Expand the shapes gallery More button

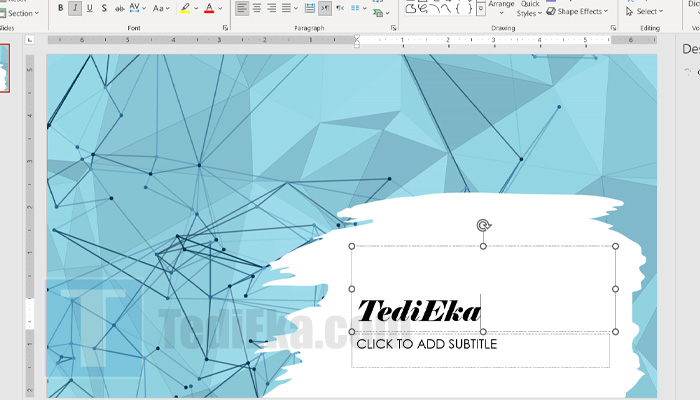tap(481, 9)
